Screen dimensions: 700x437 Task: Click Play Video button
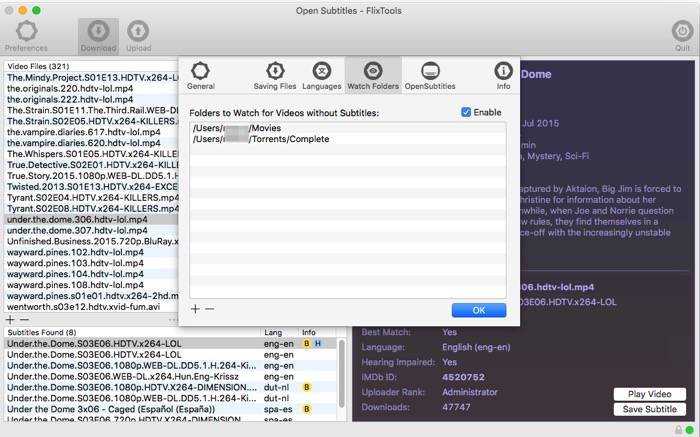650,394
